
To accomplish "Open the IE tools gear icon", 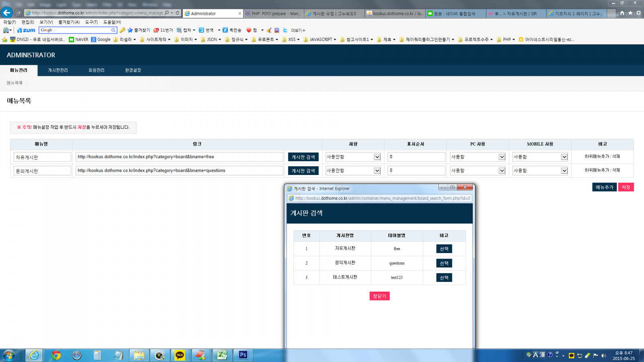I will coord(638,13).
